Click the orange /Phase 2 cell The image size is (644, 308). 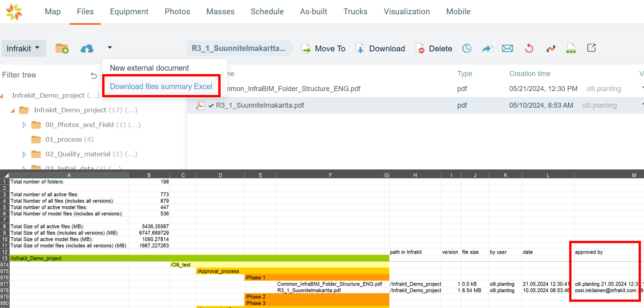coord(317,297)
